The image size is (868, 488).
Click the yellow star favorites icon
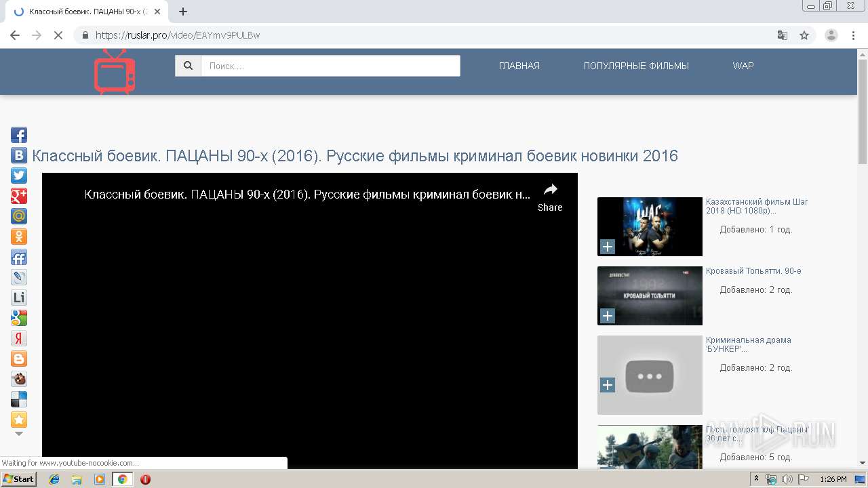(19, 420)
